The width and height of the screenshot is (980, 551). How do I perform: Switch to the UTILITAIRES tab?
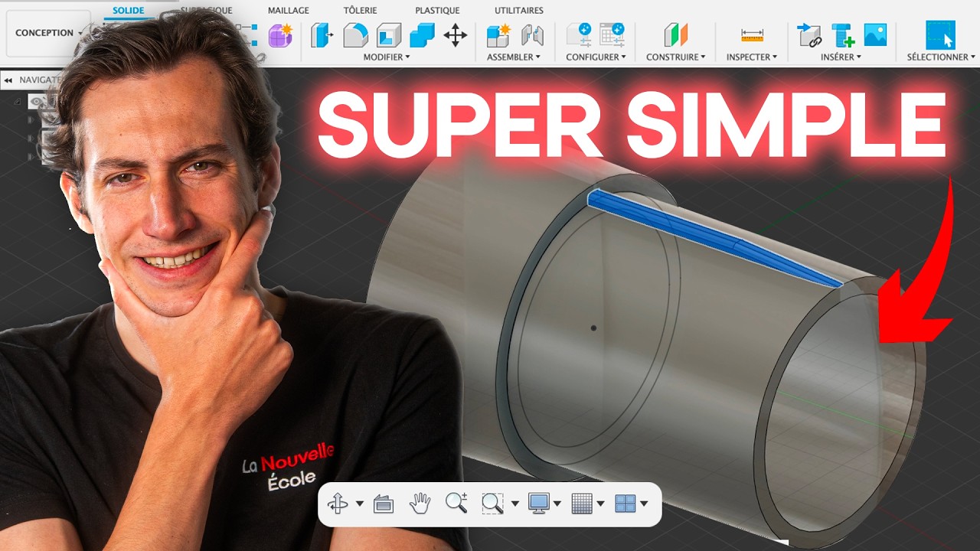pos(519,11)
